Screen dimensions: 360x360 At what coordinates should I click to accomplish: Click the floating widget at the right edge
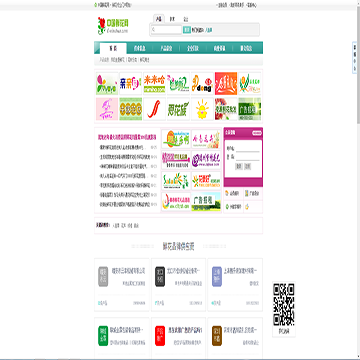click(355, 58)
